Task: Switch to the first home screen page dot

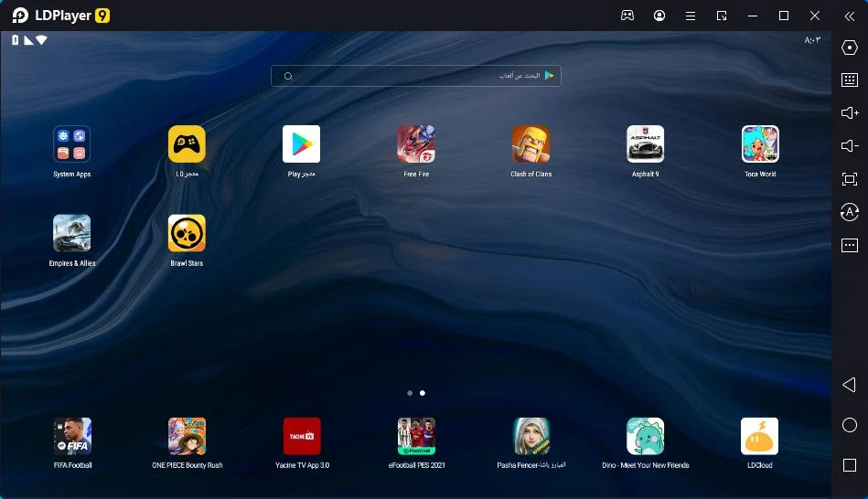Action: pyautogui.click(x=410, y=393)
